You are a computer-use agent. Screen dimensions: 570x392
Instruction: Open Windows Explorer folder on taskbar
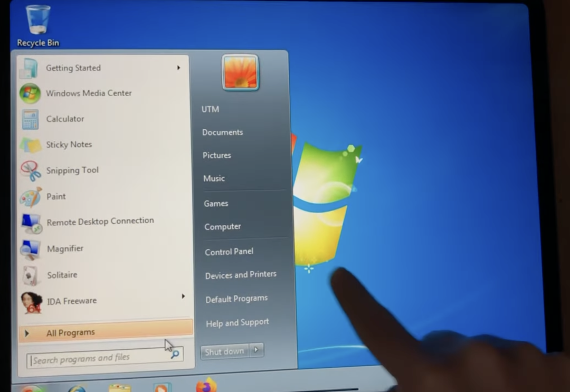[x=120, y=388]
